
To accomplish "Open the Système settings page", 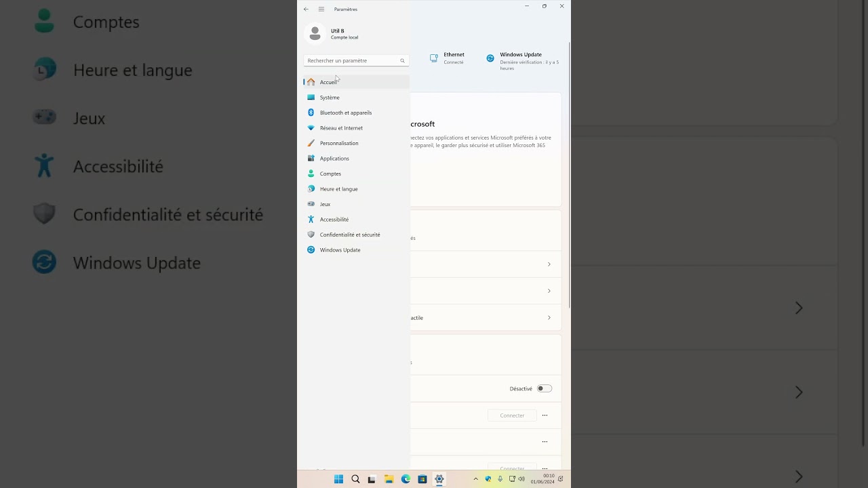I will [356, 98].
